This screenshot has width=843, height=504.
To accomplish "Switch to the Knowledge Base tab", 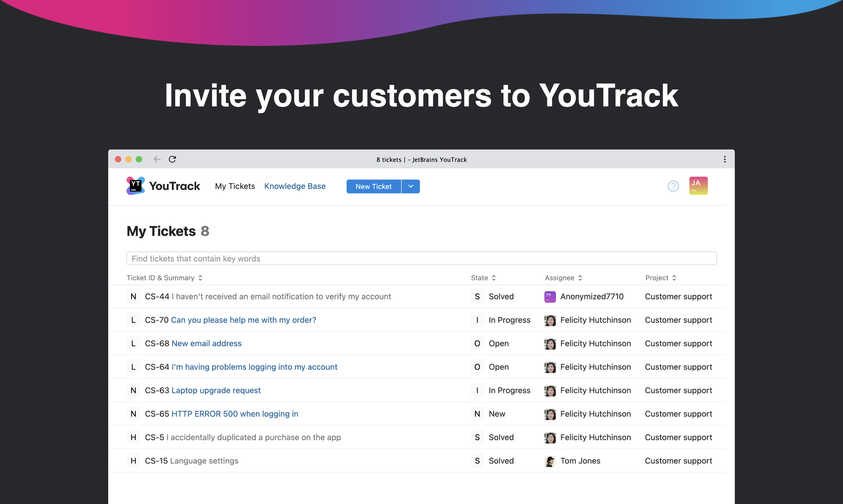I will pyautogui.click(x=295, y=186).
